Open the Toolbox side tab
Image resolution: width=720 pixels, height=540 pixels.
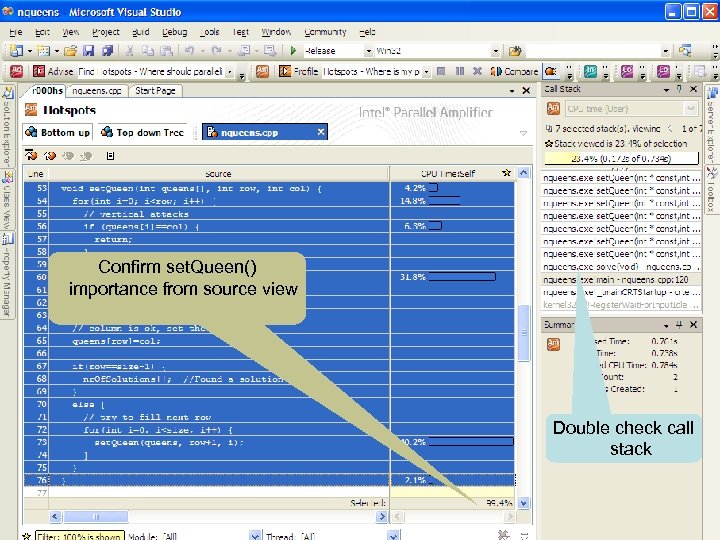(711, 190)
